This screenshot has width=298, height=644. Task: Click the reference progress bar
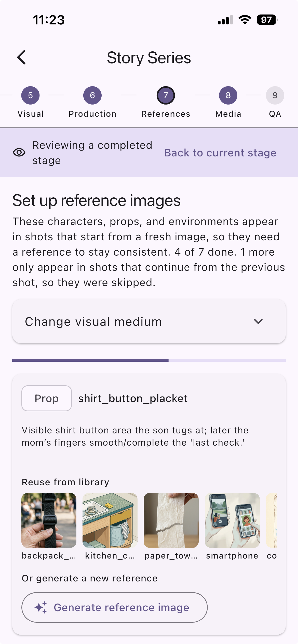pyautogui.click(x=149, y=360)
